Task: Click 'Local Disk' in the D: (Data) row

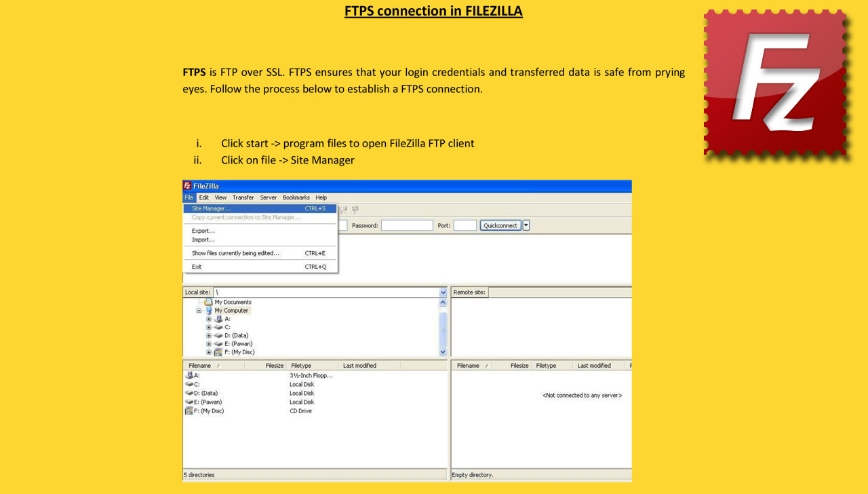Action: point(302,393)
